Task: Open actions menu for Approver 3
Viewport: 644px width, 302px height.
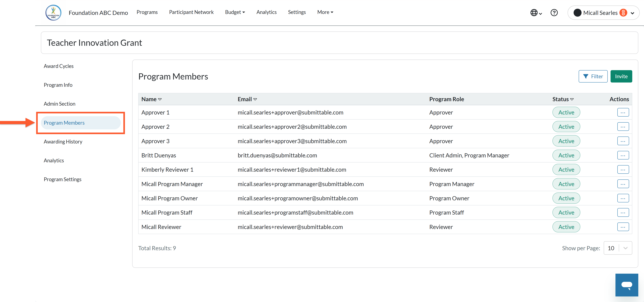Action: pyautogui.click(x=623, y=141)
